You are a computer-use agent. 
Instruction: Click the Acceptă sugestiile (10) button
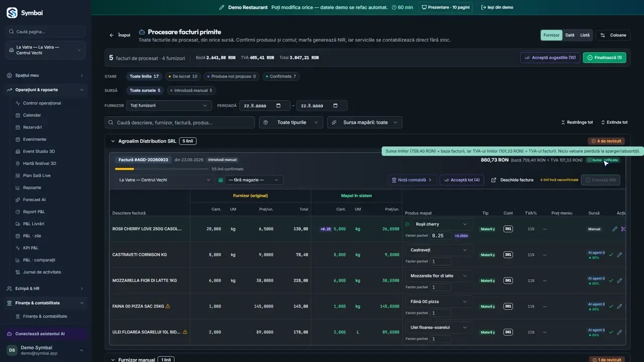[550, 58]
